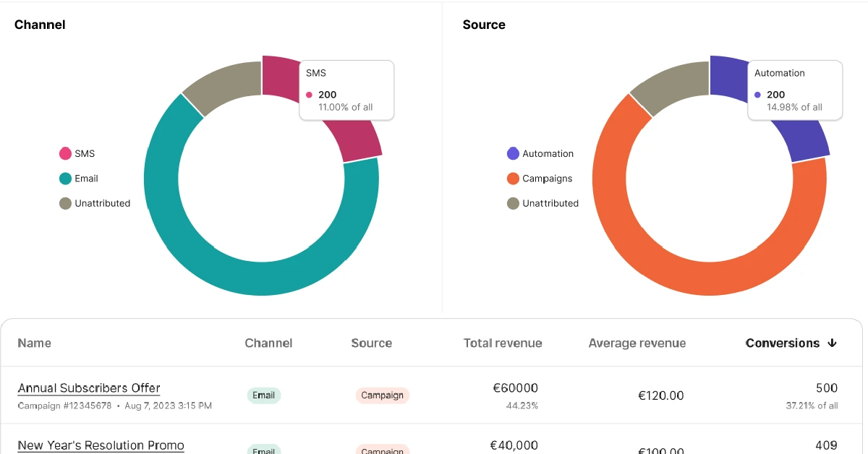Click the gray Unattributed dot in Source legend
Viewport: 868px width, 454px height.
(x=514, y=203)
